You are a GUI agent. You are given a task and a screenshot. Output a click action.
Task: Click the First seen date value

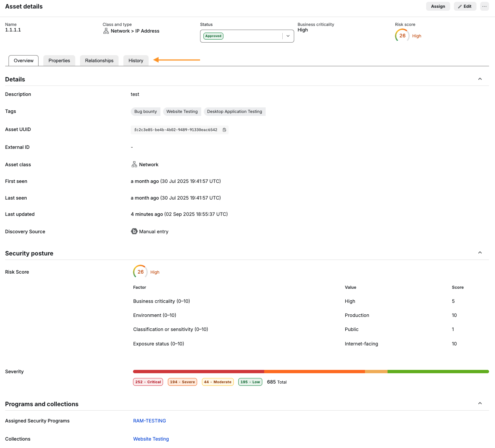(176, 181)
